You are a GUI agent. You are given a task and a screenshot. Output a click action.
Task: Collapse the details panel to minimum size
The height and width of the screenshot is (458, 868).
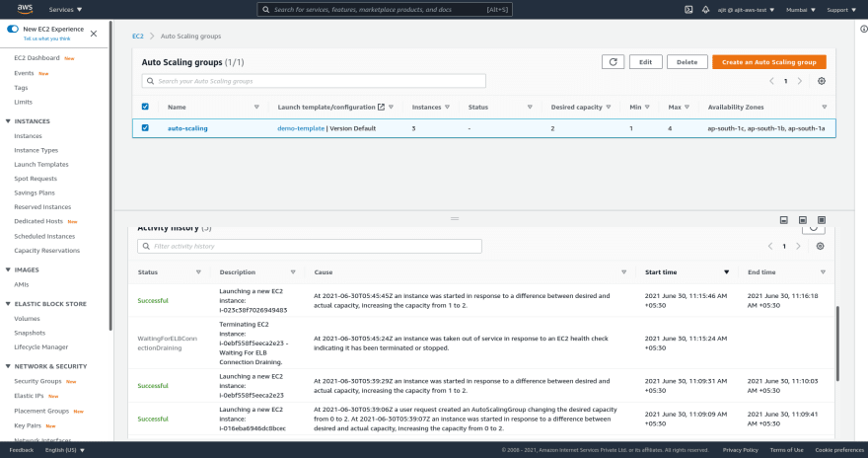click(x=784, y=220)
